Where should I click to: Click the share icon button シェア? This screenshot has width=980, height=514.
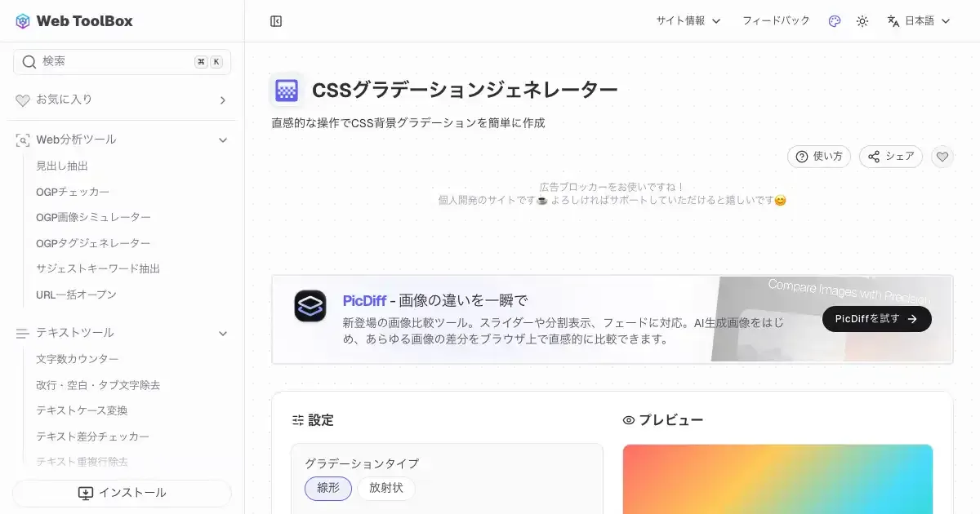point(891,157)
